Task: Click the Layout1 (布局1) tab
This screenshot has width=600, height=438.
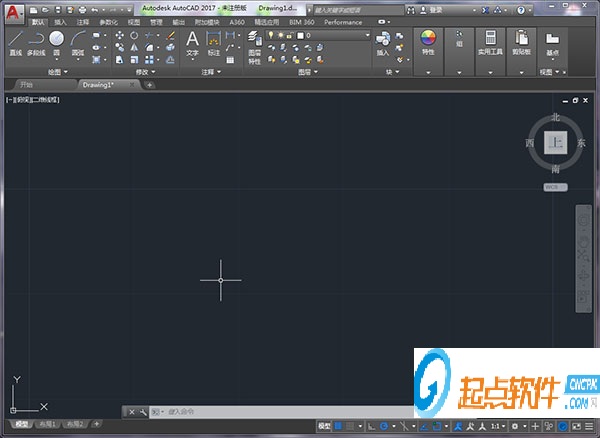Action: click(48, 424)
